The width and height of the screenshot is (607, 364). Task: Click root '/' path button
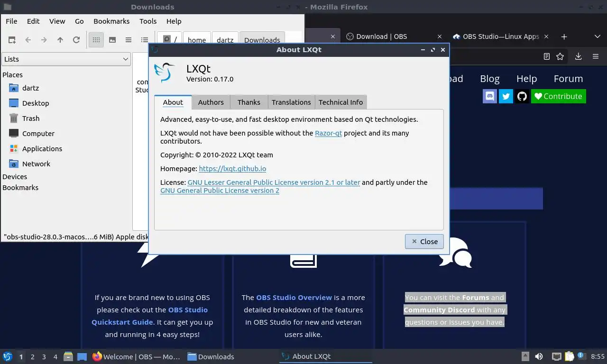170,40
